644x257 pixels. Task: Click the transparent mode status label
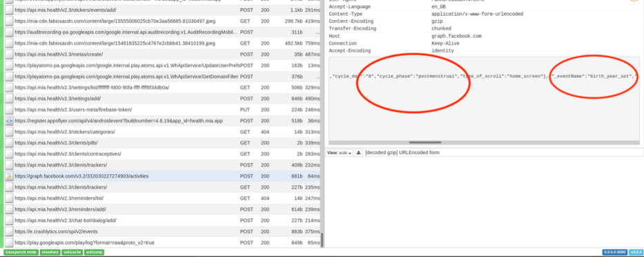click(x=21, y=252)
